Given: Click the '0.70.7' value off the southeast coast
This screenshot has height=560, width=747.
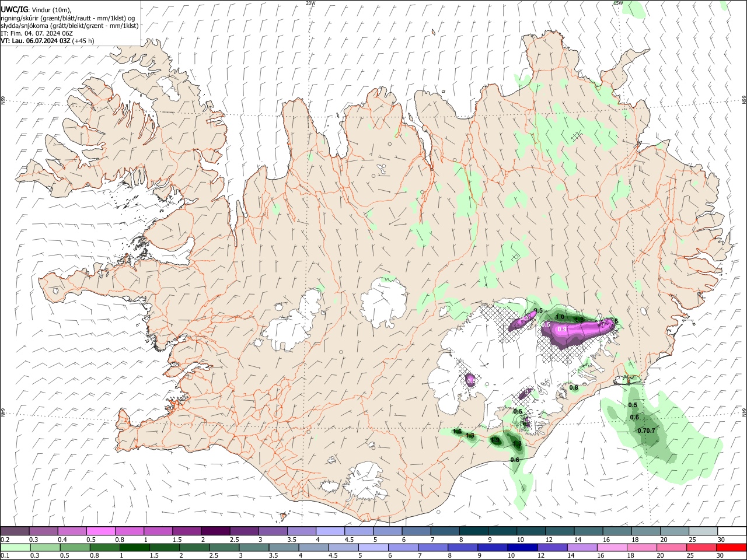Looking at the screenshot, I should click(x=647, y=430).
